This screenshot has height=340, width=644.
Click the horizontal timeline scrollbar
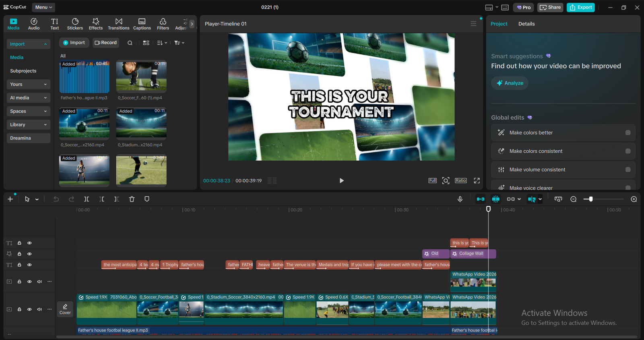pos(346,337)
